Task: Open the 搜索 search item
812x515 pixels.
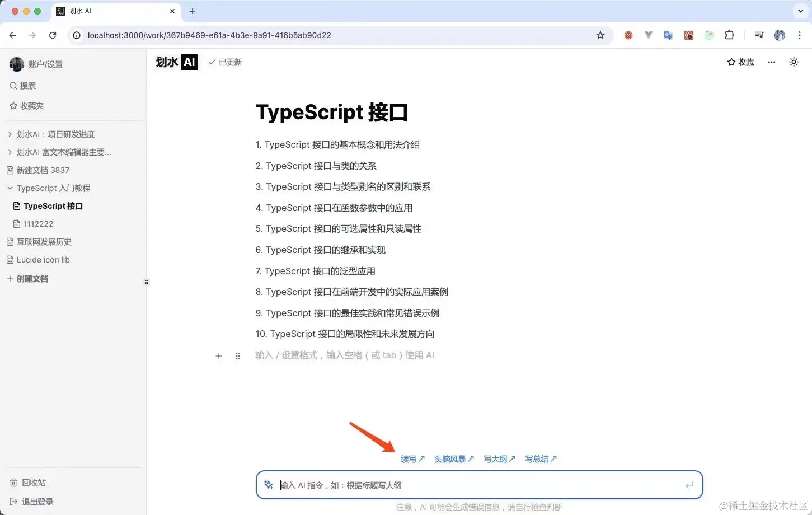Action: coord(22,86)
